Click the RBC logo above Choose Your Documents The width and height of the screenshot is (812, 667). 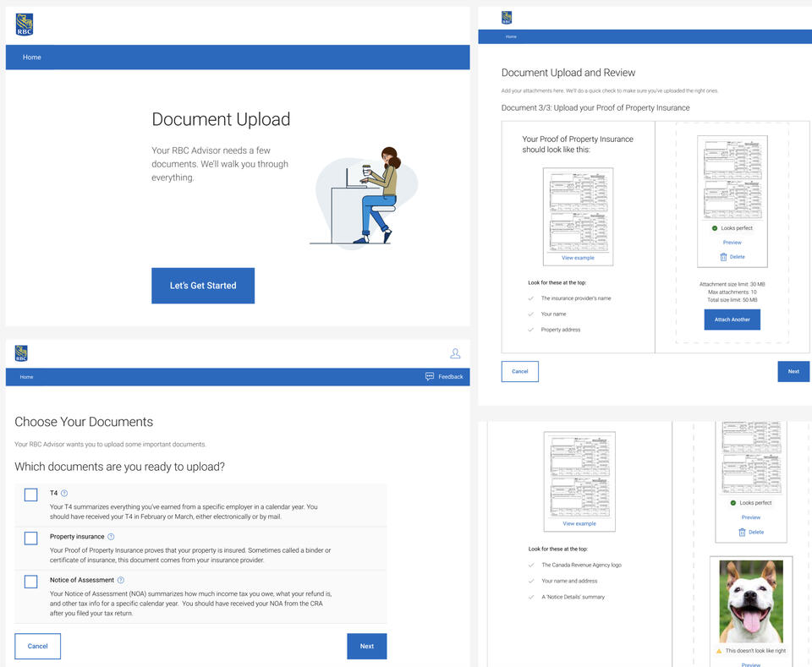(21, 353)
